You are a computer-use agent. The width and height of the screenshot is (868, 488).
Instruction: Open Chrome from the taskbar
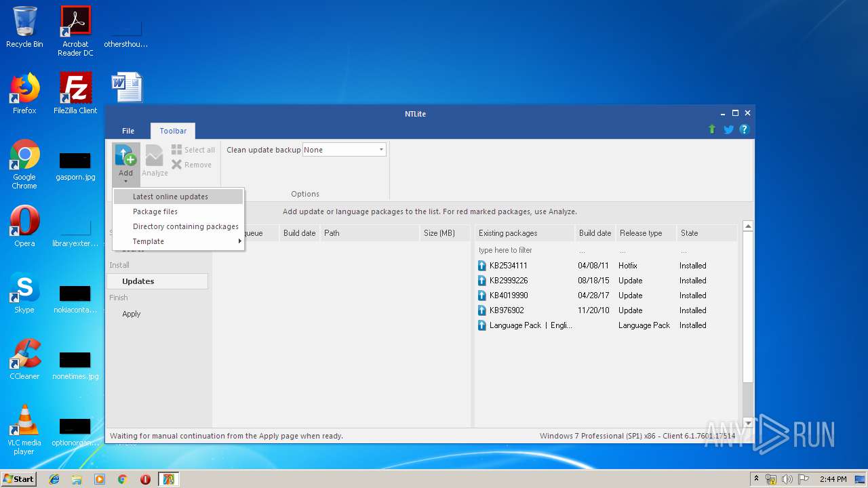(122, 479)
